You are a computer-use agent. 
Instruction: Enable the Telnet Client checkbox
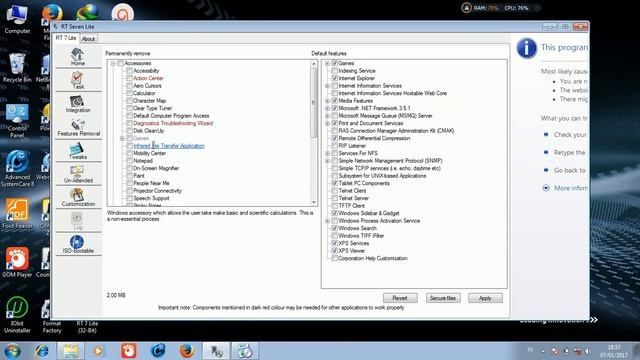click(x=335, y=191)
